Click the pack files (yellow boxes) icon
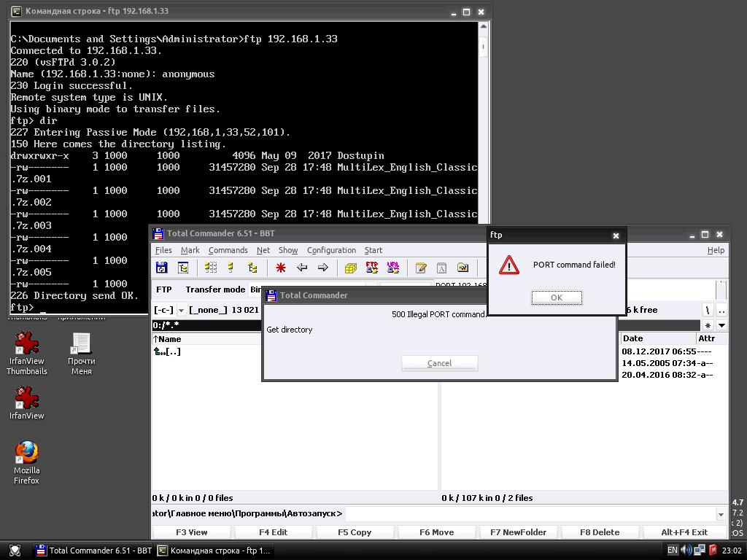The height and width of the screenshot is (560, 747). tap(351, 268)
